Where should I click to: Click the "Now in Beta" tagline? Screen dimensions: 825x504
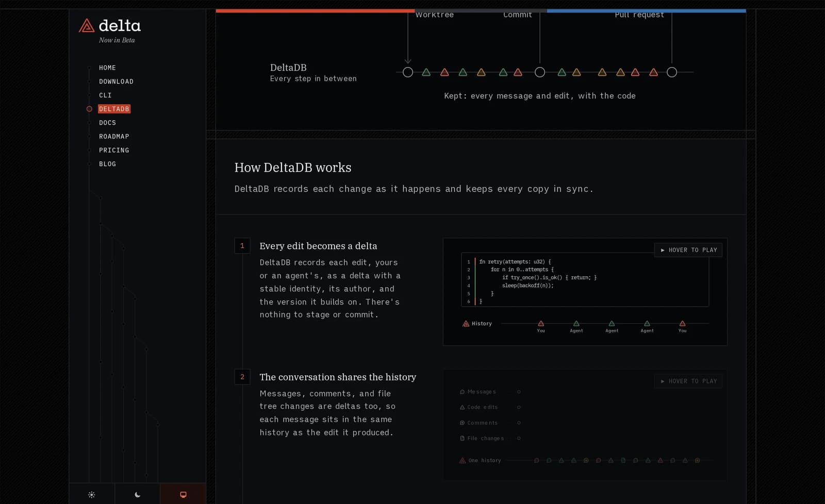[117, 40]
